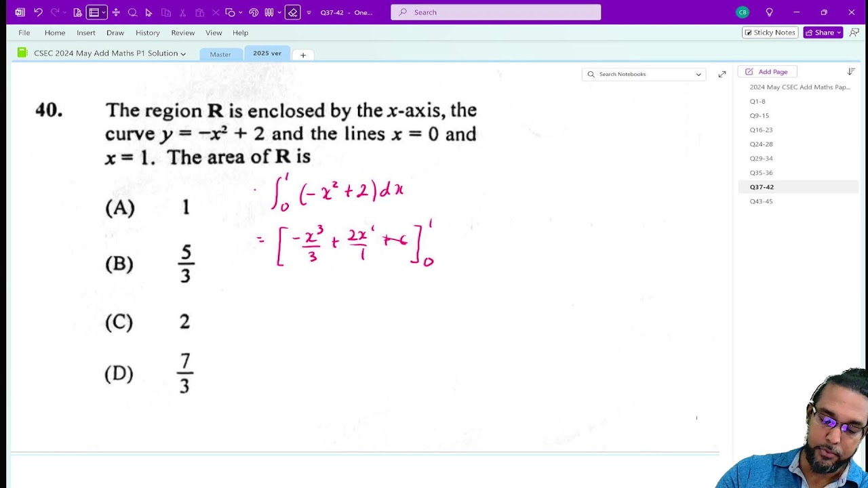Select the 2025 ver section tab
The width and height of the screenshot is (868, 488).
pyautogui.click(x=267, y=54)
